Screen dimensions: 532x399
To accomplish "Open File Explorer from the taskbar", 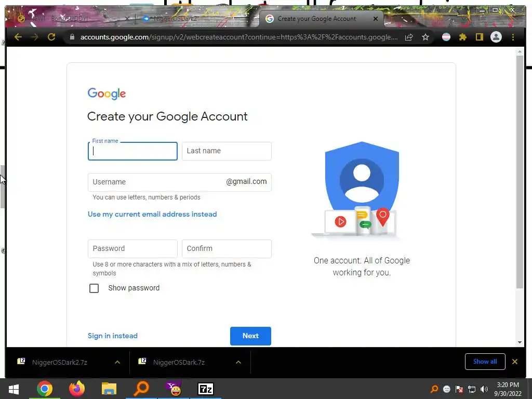I will tap(109, 389).
